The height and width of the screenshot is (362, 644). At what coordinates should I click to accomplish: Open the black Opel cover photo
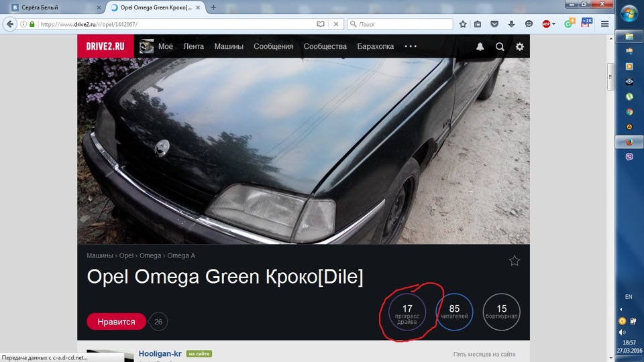[x=303, y=151]
